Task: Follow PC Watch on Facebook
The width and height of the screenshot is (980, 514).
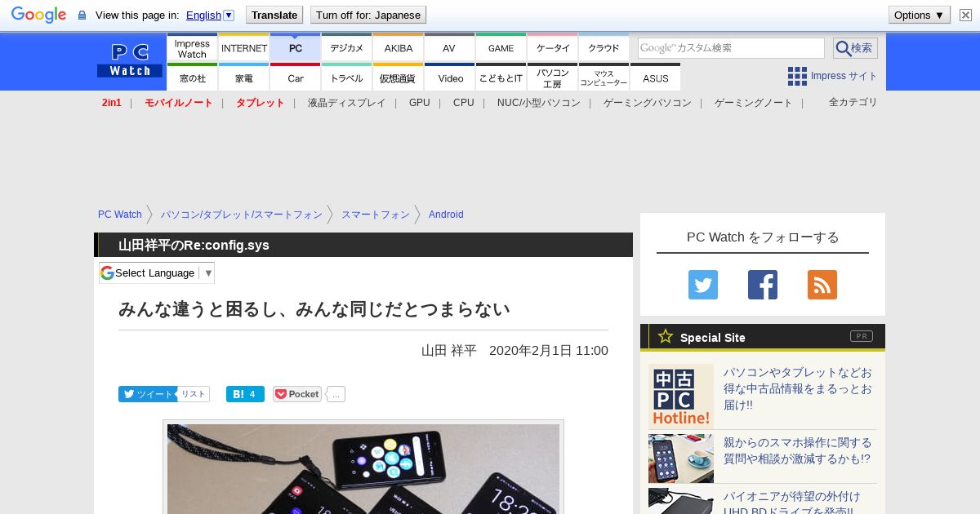Action: click(763, 285)
